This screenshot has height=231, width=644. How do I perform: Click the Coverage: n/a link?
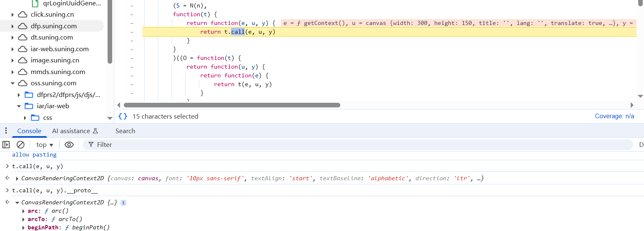tap(615, 116)
